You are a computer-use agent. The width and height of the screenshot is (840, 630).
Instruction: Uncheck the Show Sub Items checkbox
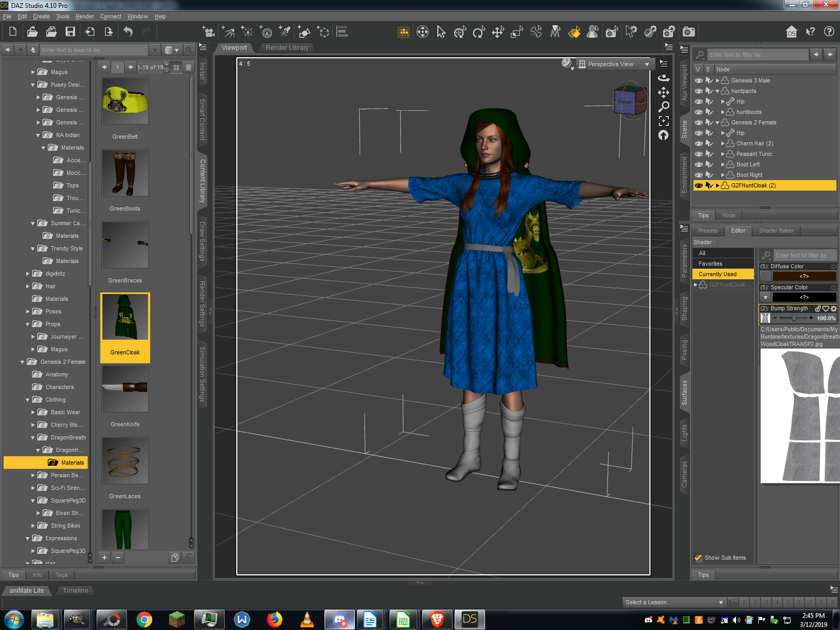pyautogui.click(x=698, y=558)
